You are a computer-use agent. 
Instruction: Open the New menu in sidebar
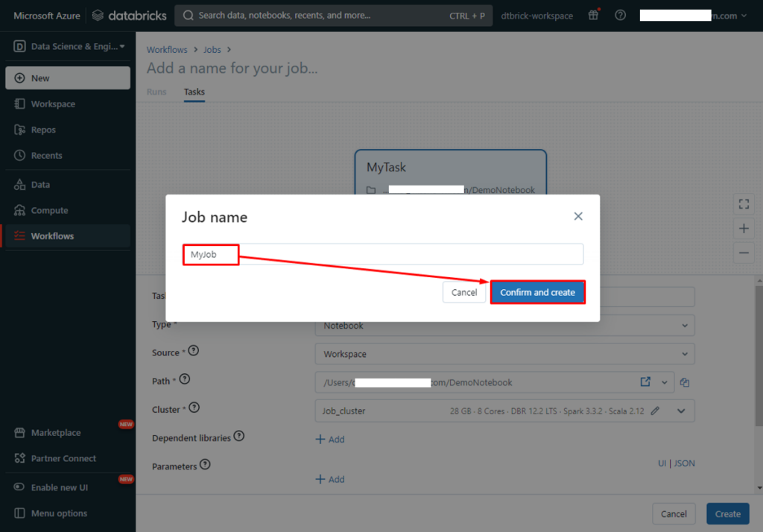pos(68,78)
